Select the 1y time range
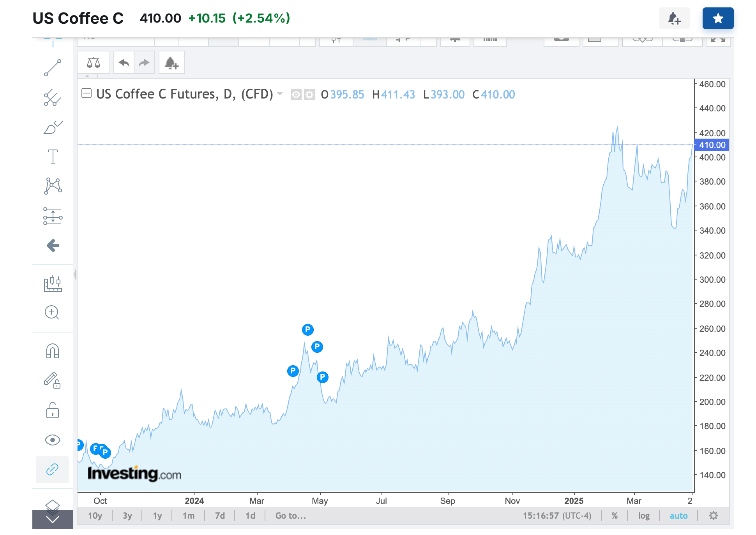The width and height of the screenshot is (756, 535). 157,516
